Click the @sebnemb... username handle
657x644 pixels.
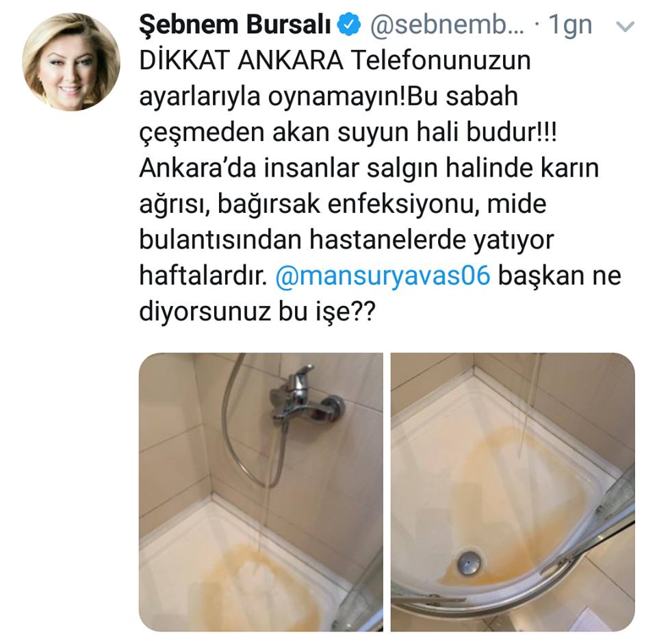(x=447, y=25)
